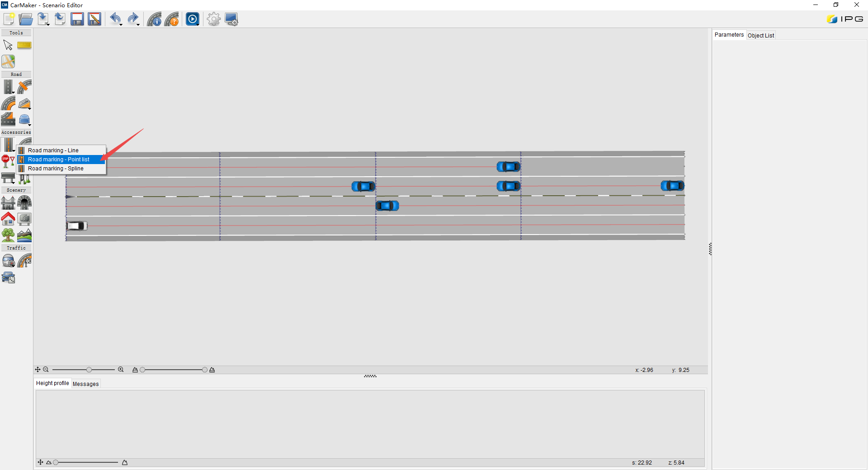Image resolution: width=868 pixels, height=470 pixels.
Task: Click the Scenery section header
Action: point(16,190)
